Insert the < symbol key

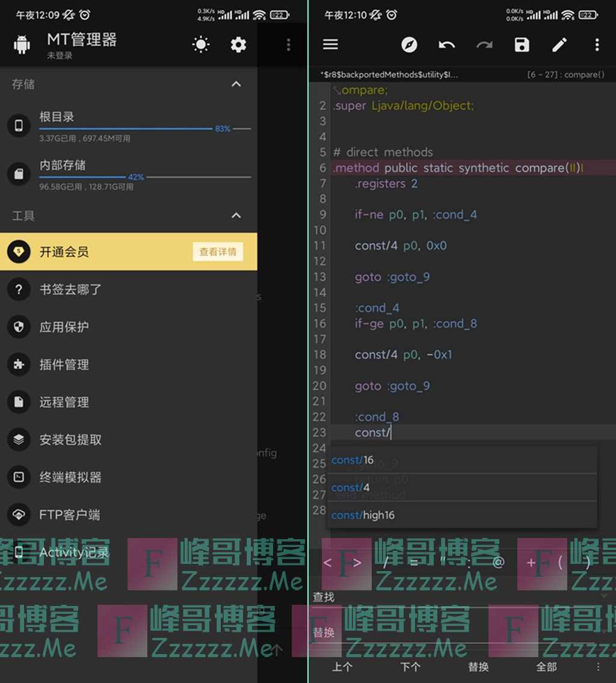pos(327,562)
